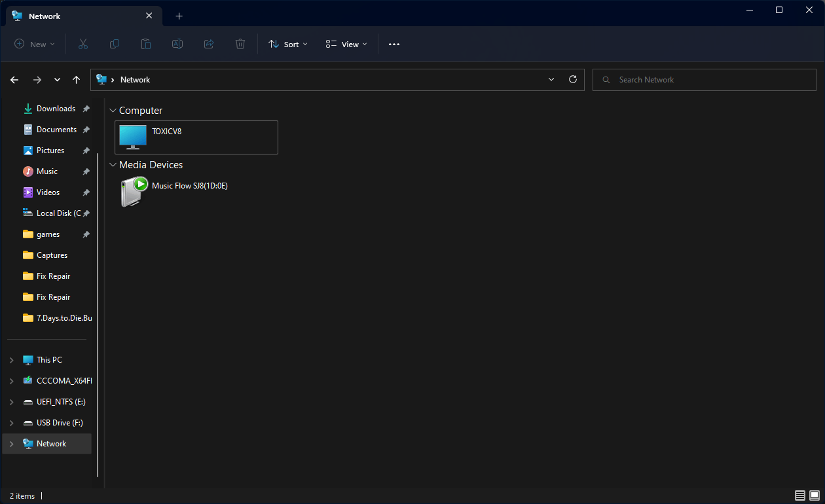The image size is (825, 504).
Task: Add a new tab with plus button
Action: coord(179,16)
